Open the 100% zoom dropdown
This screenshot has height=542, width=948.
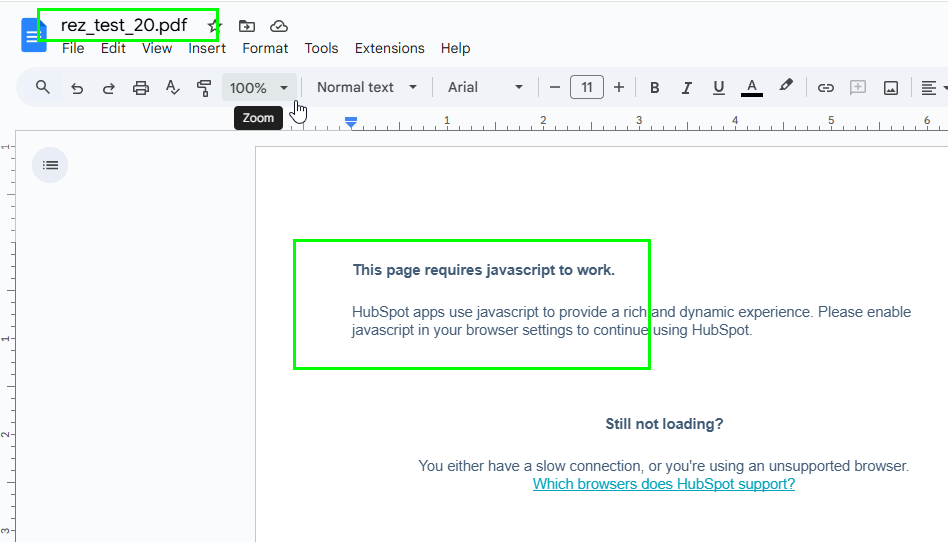[x=259, y=88]
